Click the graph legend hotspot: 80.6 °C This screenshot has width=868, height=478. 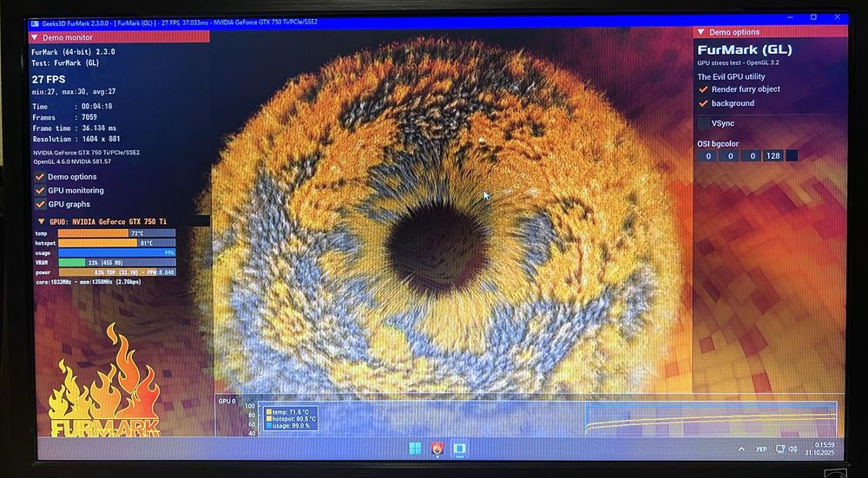290,419
